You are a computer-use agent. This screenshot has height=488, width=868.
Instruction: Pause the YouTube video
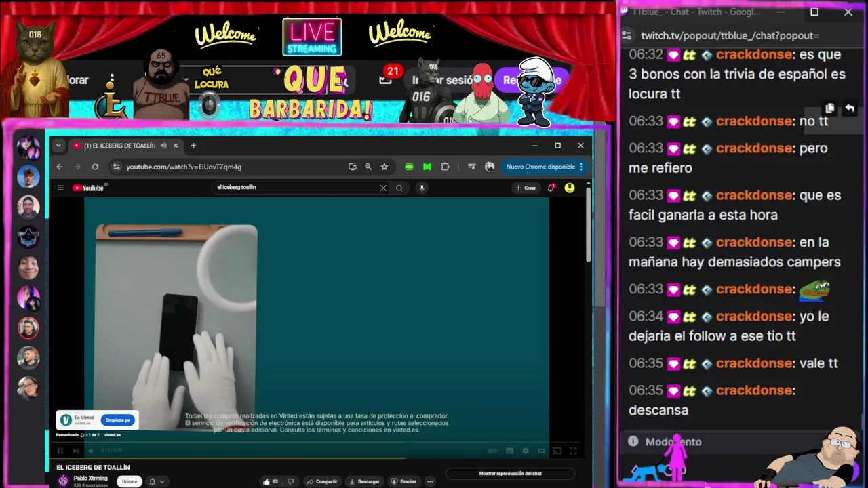pos(60,451)
